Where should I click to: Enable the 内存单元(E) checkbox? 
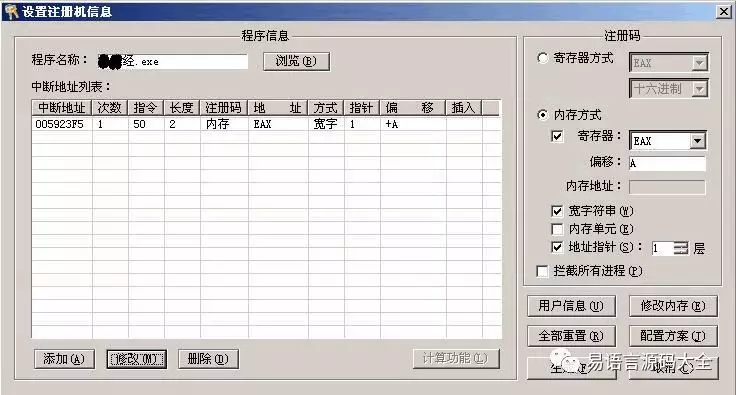557,229
